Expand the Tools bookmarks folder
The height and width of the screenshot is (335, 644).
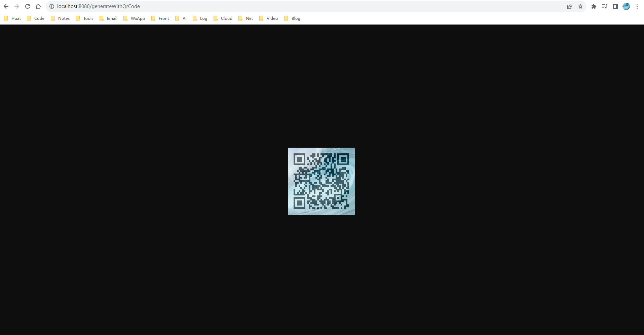coord(88,18)
